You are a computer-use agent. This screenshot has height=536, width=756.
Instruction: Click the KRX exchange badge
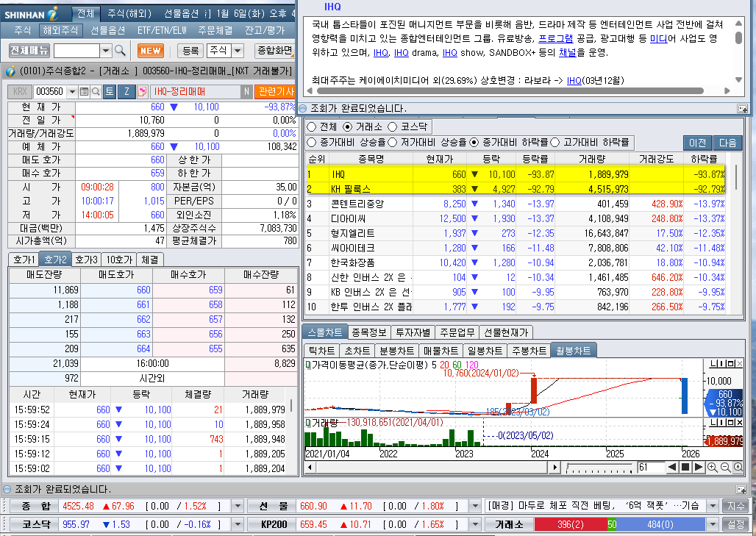coord(20,92)
